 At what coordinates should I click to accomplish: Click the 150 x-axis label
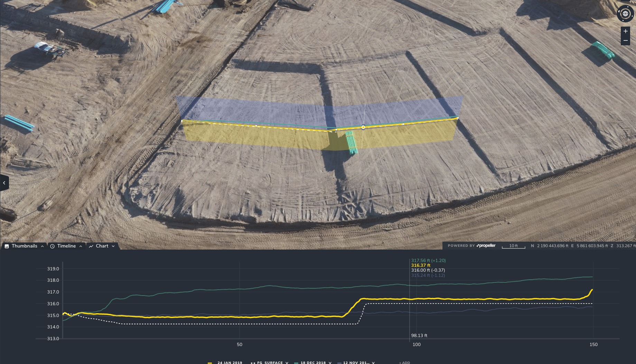(593, 345)
